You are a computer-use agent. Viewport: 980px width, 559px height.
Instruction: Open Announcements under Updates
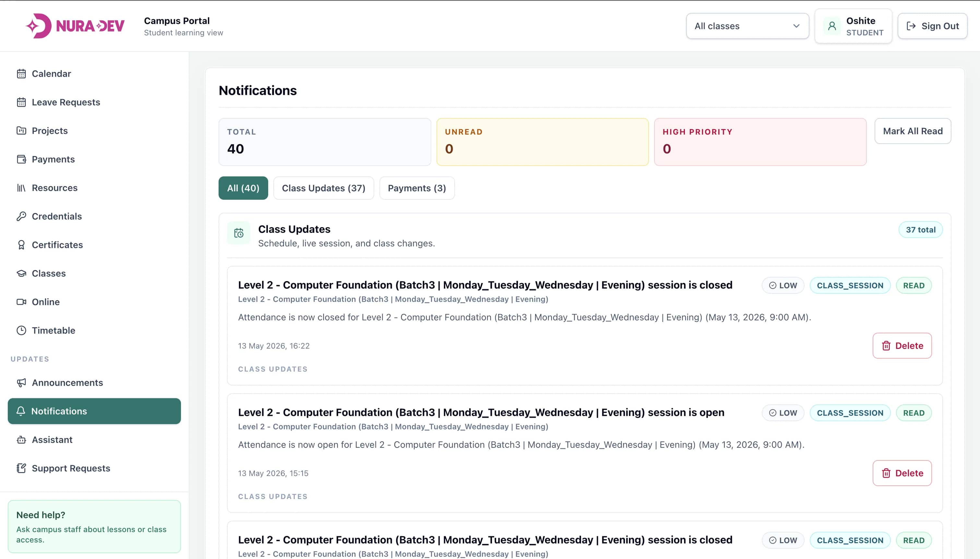coord(94,383)
